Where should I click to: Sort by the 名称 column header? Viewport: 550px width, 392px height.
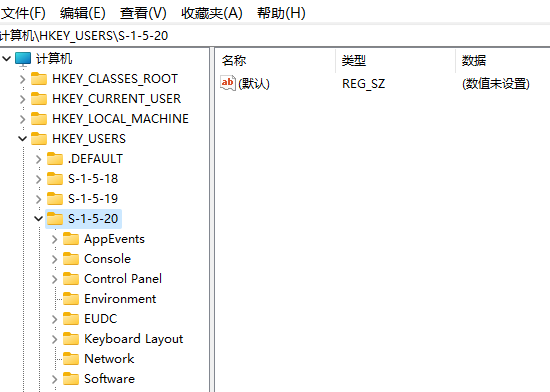point(275,61)
